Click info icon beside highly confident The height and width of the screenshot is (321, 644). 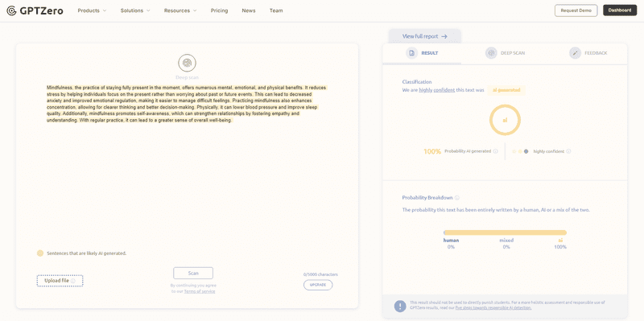click(568, 151)
